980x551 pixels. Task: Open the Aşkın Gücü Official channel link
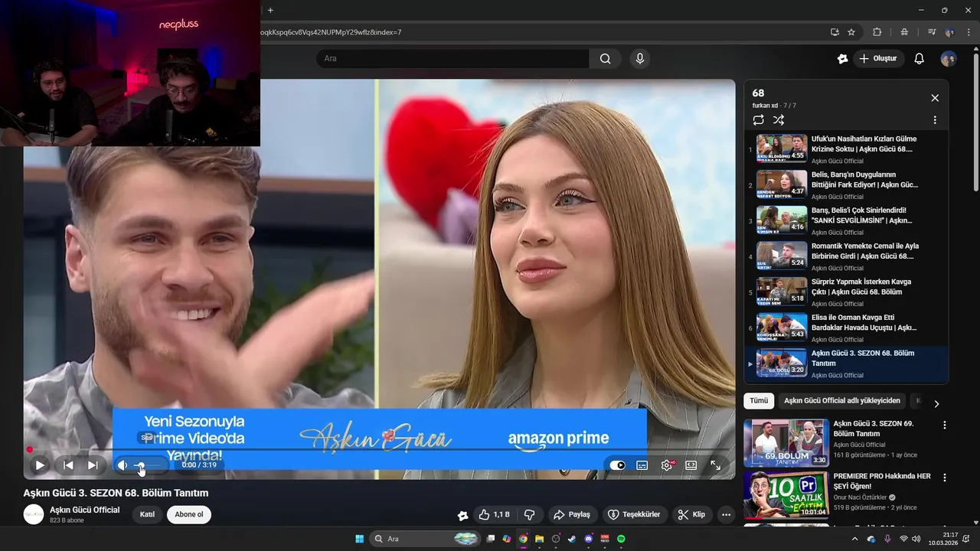point(84,510)
